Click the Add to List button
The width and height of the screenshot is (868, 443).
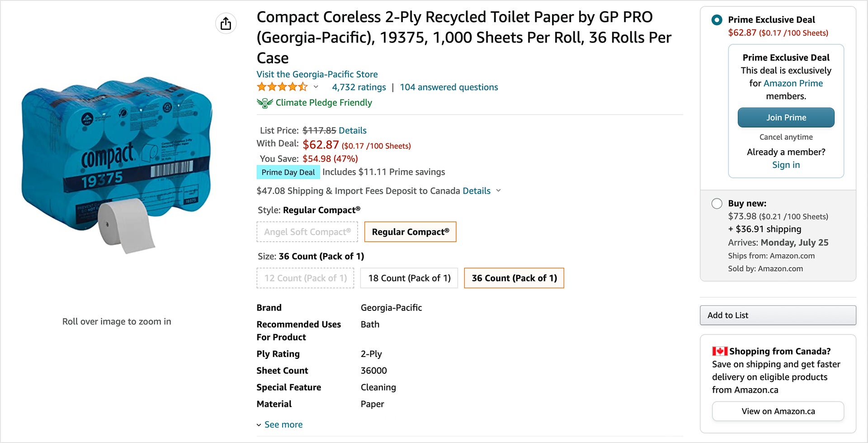(x=777, y=315)
